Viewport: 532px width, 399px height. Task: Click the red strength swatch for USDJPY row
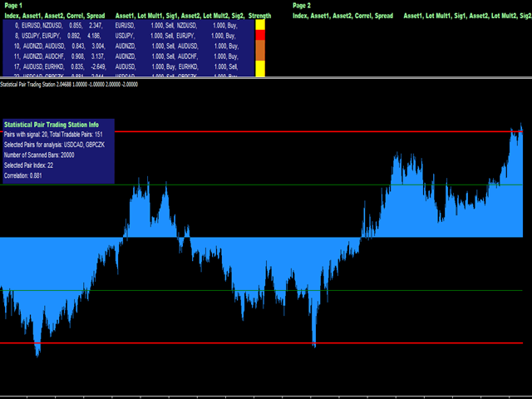260,37
